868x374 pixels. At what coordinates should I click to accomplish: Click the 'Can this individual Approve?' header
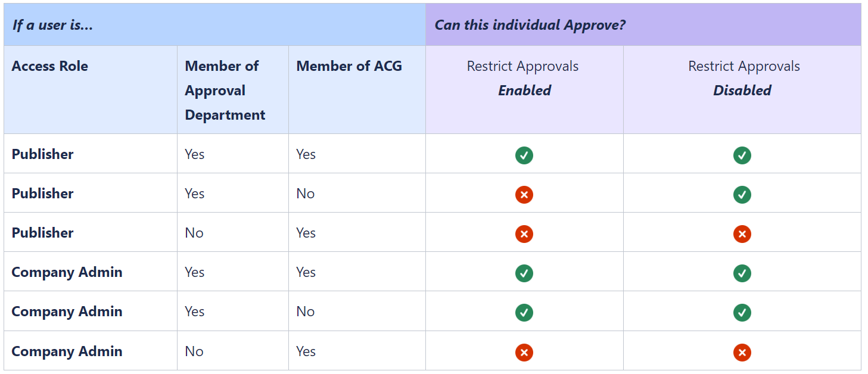point(643,25)
